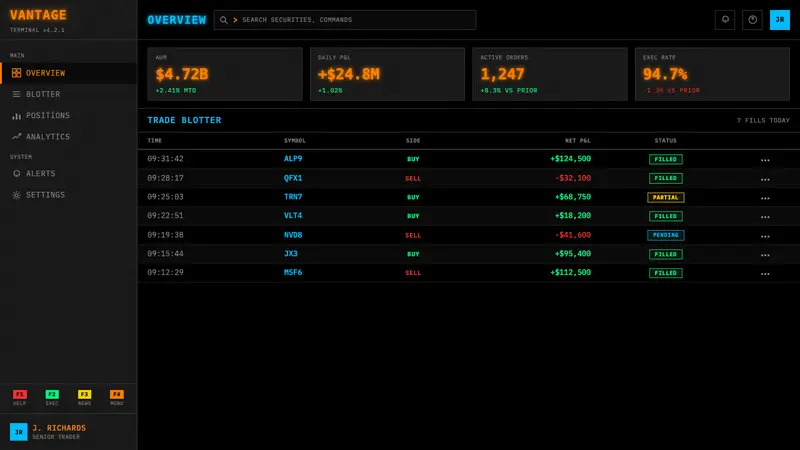The height and width of the screenshot is (450, 800).
Task: Click the +$124,500 net P&L value
Action: point(570,159)
